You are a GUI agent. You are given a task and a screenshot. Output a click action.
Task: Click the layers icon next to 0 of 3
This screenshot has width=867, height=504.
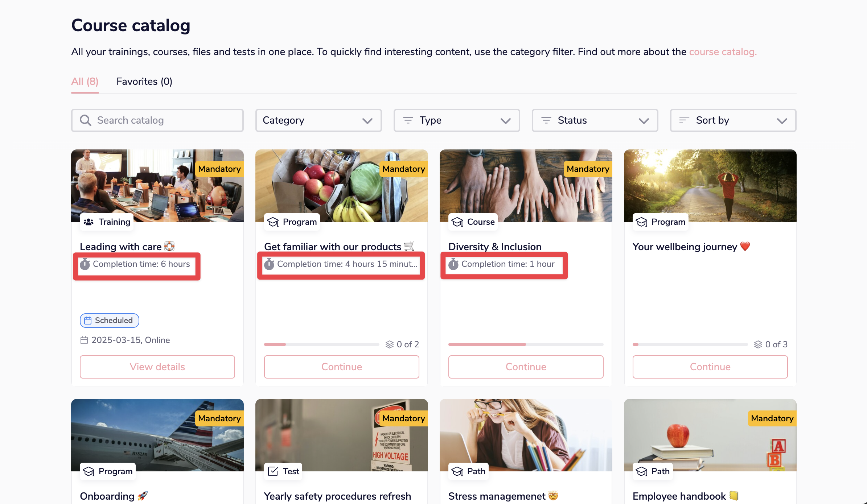pyautogui.click(x=758, y=344)
